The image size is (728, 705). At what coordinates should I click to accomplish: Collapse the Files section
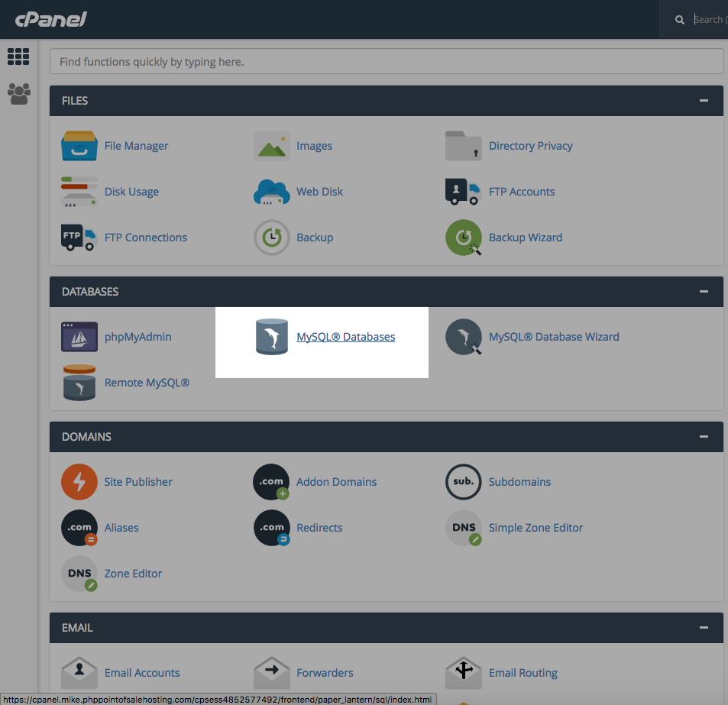pyautogui.click(x=703, y=101)
